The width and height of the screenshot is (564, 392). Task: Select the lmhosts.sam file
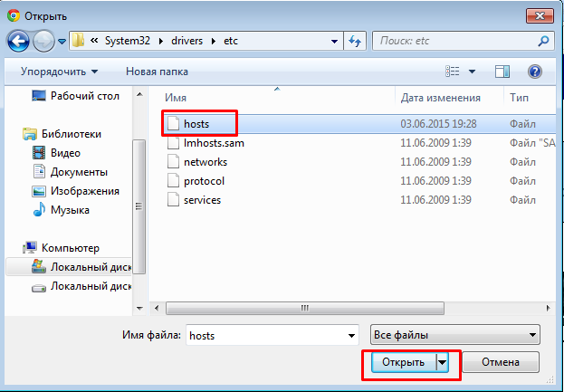pyautogui.click(x=214, y=143)
